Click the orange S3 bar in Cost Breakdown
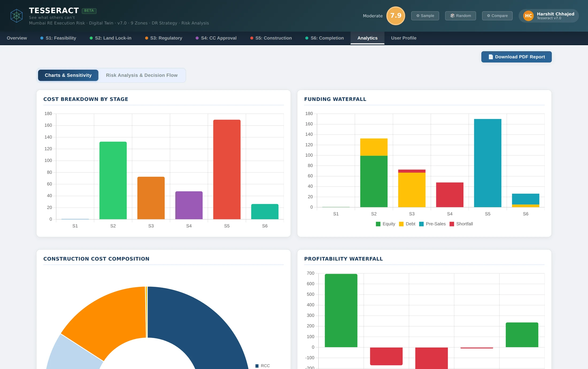This screenshot has height=369, width=588. pos(151,198)
